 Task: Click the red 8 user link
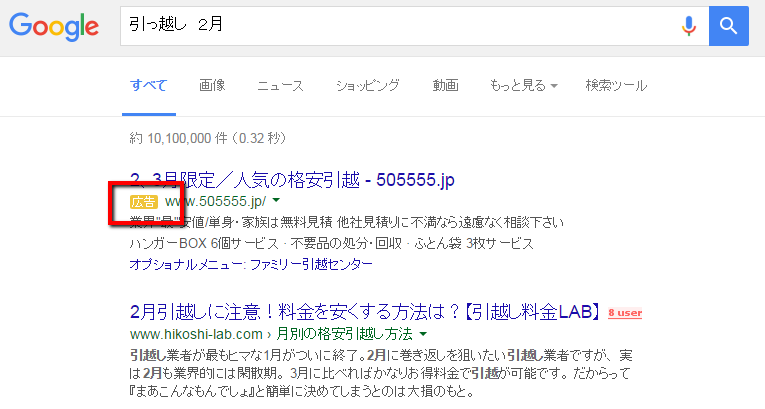coord(625,313)
